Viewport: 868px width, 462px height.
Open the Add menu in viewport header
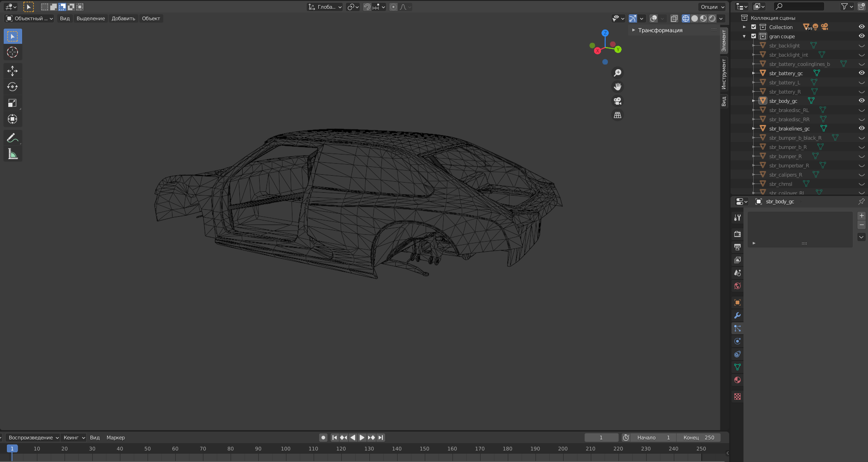pos(123,19)
